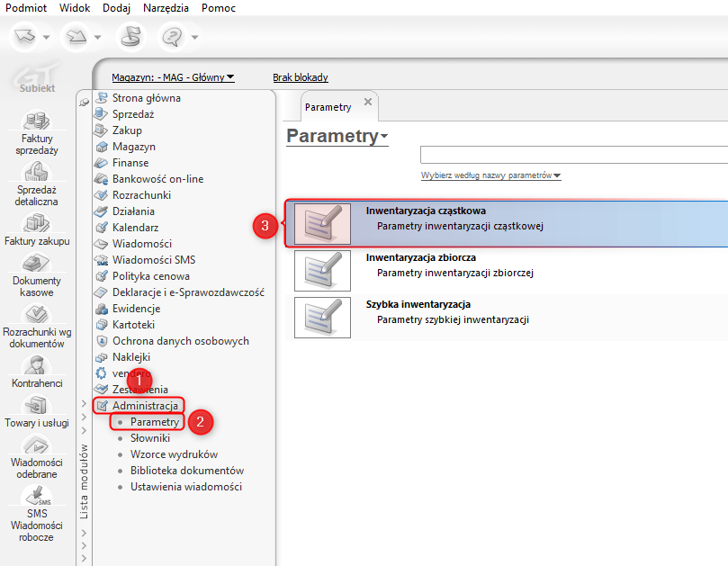Image resolution: width=728 pixels, height=566 pixels.
Task: Close the Parametry tab
Action: click(x=368, y=102)
